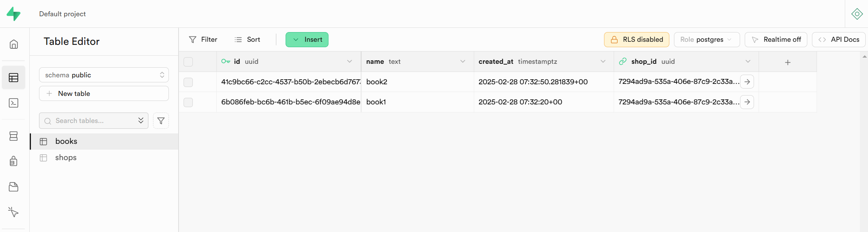
Task: Select the checkbox on the book2 row
Action: (x=188, y=82)
